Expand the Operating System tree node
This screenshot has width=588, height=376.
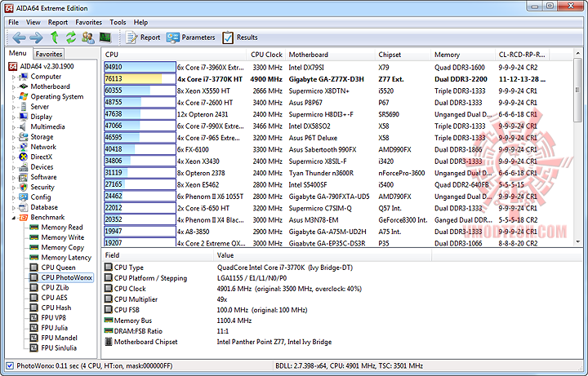(14, 97)
